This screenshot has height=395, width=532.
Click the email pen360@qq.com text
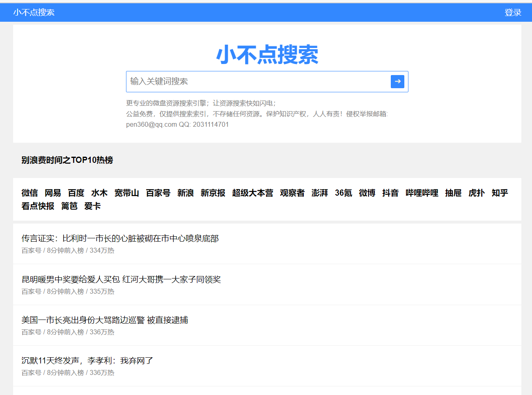pyautogui.click(x=151, y=124)
